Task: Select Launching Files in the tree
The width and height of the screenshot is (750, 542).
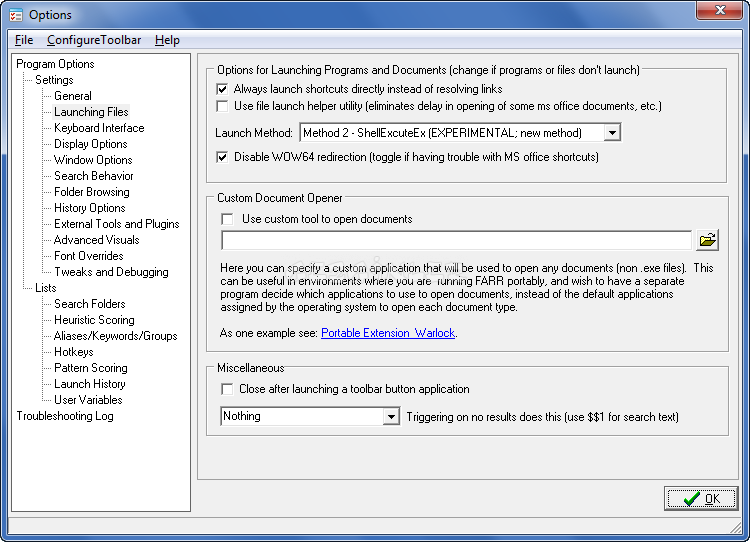Action: [x=91, y=112]
